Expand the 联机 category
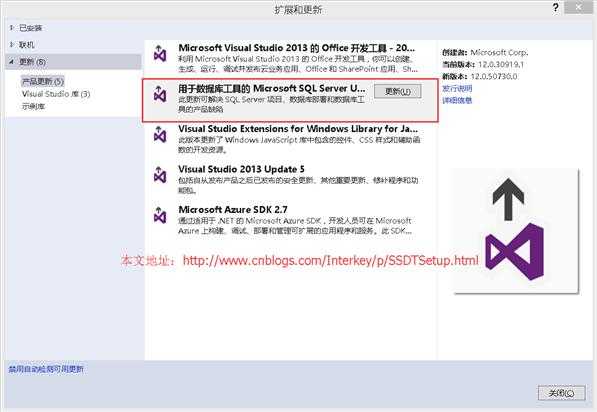 tap(11, 45)
